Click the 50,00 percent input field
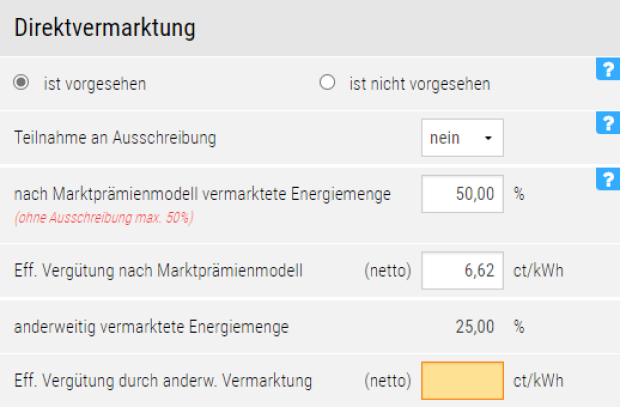This screenshot has width=620, height=407. tap(462, 193)
